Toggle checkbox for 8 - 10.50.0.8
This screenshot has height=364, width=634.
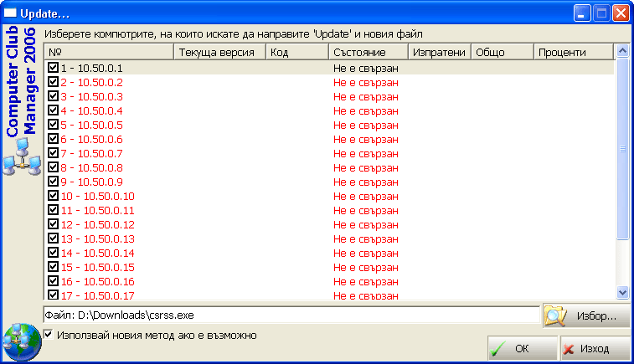click(53, 167)
